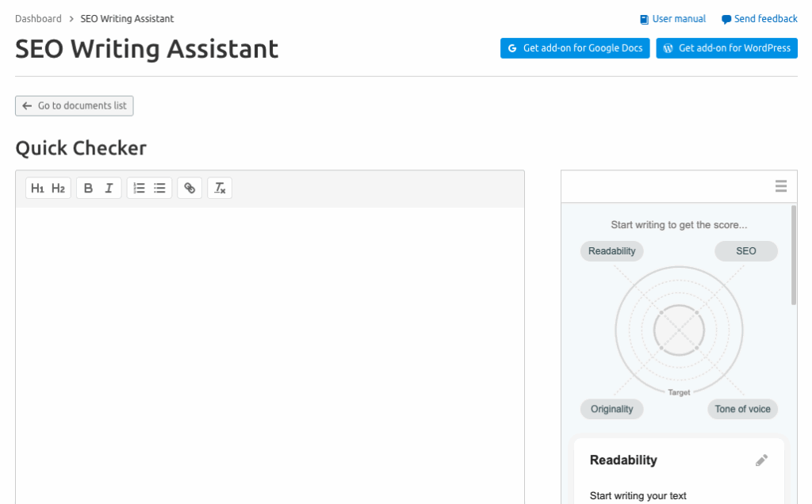Image resolution: width=812 pixels, height=504 pixels.
Task: Insert a numbered list
Action: click(139, 189)
